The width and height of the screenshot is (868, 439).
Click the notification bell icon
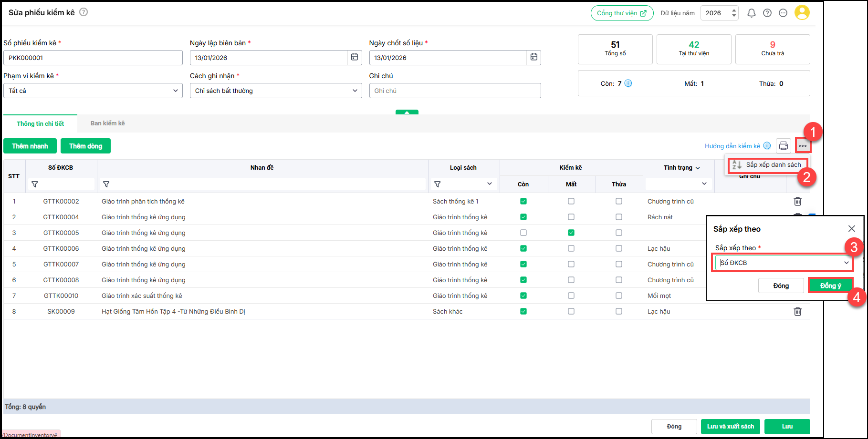click(751, 13)
